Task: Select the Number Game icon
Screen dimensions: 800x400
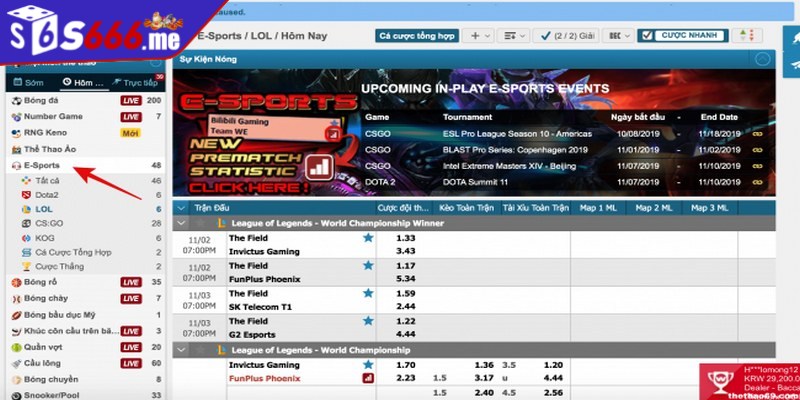Action: coord(17,117)
